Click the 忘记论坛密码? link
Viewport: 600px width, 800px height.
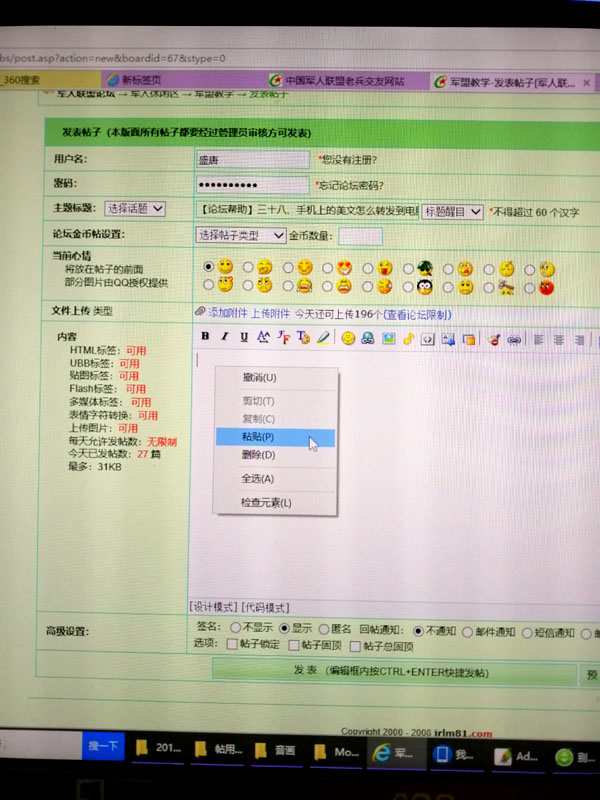(350, 185)
